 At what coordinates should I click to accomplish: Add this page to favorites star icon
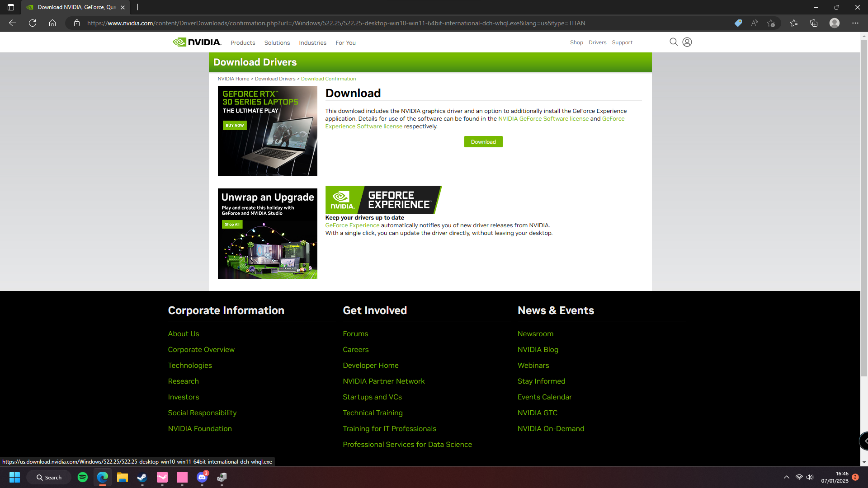point(771,23)
